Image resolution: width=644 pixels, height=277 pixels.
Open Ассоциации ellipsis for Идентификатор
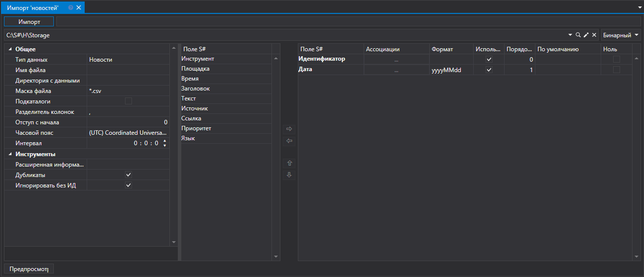396,60
